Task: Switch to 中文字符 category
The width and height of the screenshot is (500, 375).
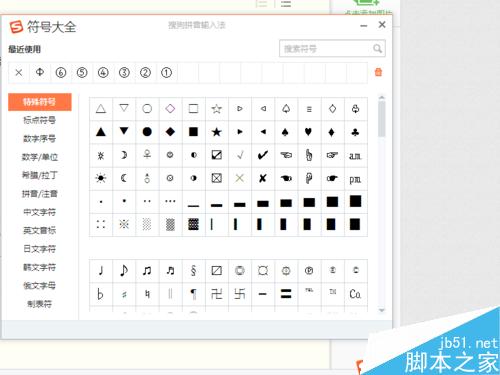Action: (x=40, y=212)
